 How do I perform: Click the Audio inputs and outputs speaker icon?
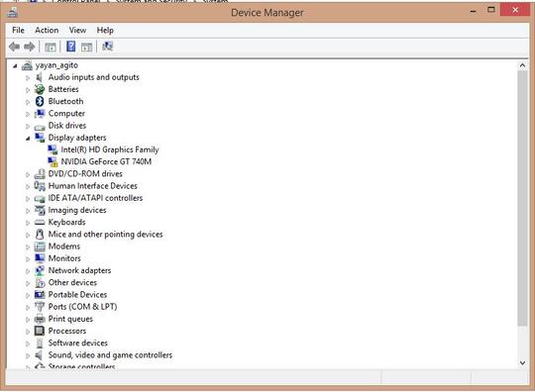click(40, 77)
